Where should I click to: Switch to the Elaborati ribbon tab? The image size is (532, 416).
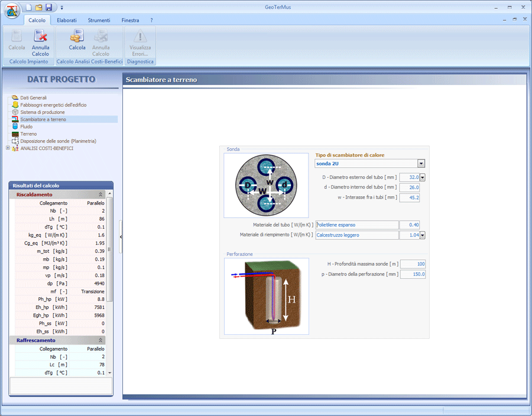pos(67,19)
